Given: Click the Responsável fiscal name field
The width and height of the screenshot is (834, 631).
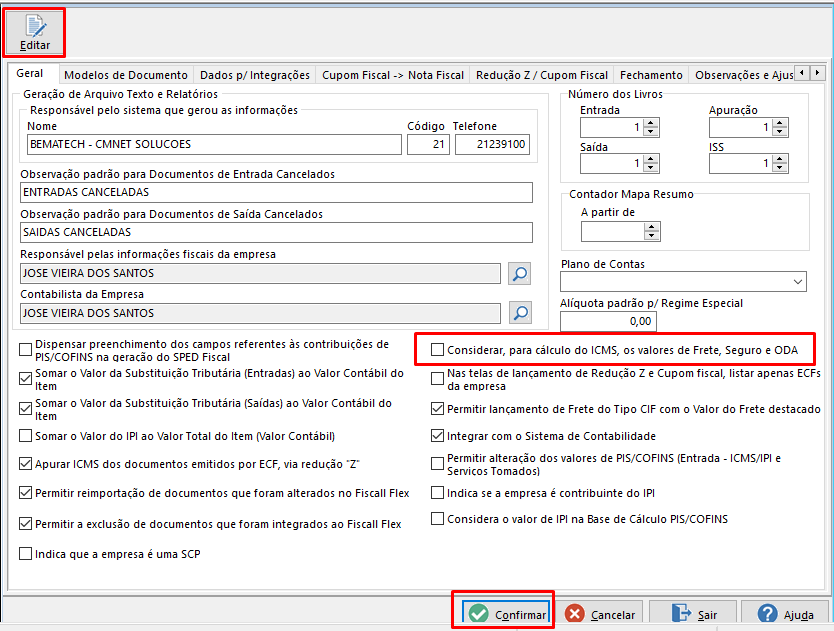Looking at the screenshot, I should coord(261,273).
